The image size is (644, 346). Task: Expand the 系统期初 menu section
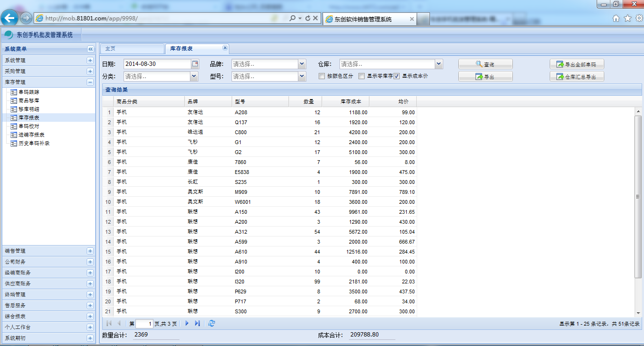coord(90,338)
